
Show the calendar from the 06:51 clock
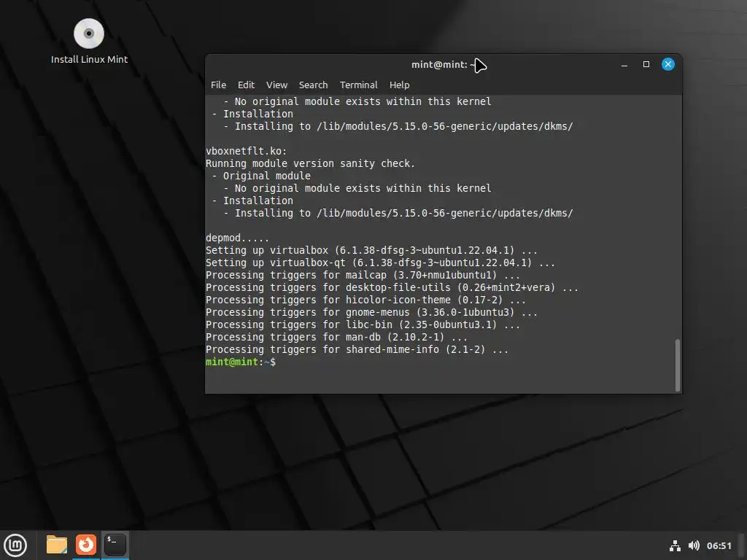point(719,545)
